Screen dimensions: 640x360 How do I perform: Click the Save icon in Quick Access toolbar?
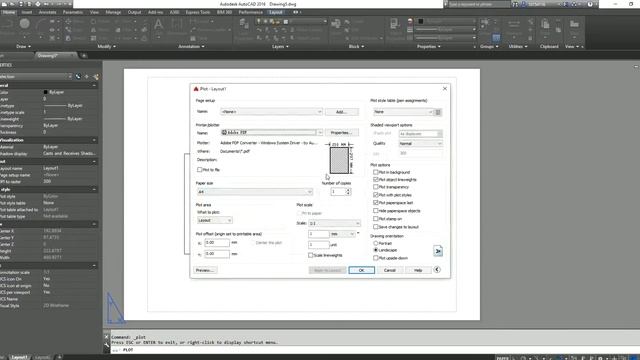(21, 4)
